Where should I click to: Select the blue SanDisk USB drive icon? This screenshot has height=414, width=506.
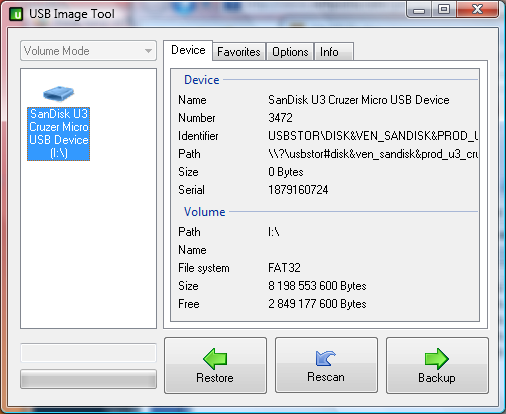point(59,93)
